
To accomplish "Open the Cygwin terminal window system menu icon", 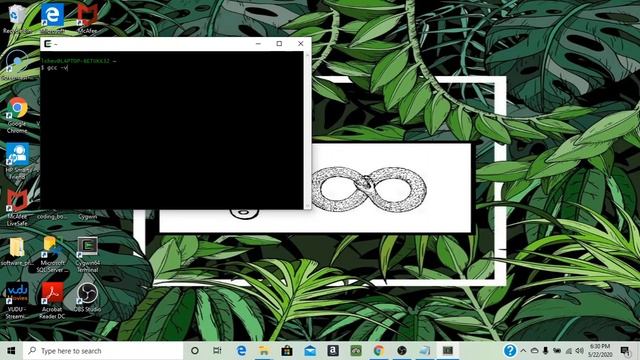I will (x=48, y=44).
